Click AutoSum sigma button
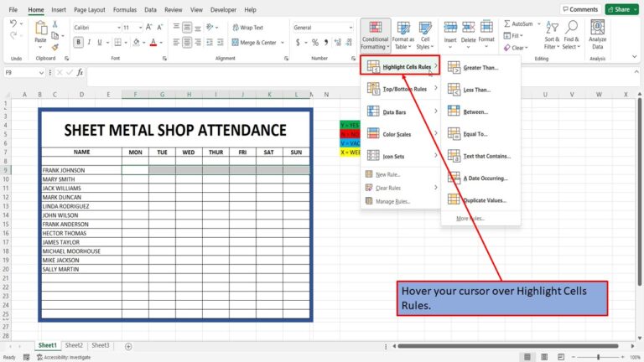644x362 pixels. [518, 23]
